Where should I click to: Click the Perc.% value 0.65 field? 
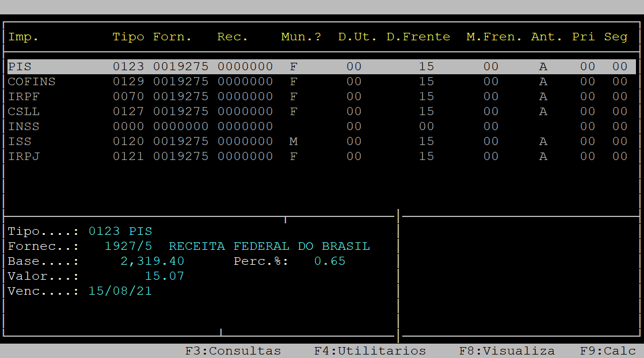point(330,261)
